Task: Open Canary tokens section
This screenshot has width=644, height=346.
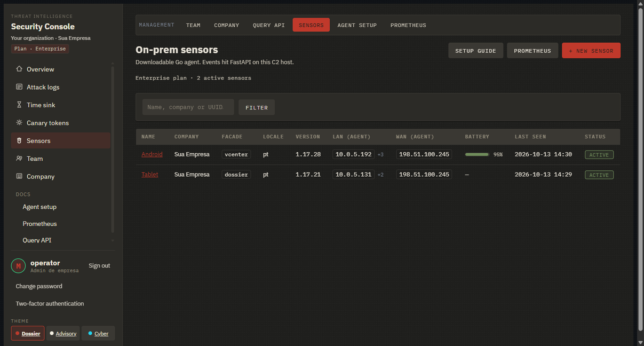Action: click(61, 123)
